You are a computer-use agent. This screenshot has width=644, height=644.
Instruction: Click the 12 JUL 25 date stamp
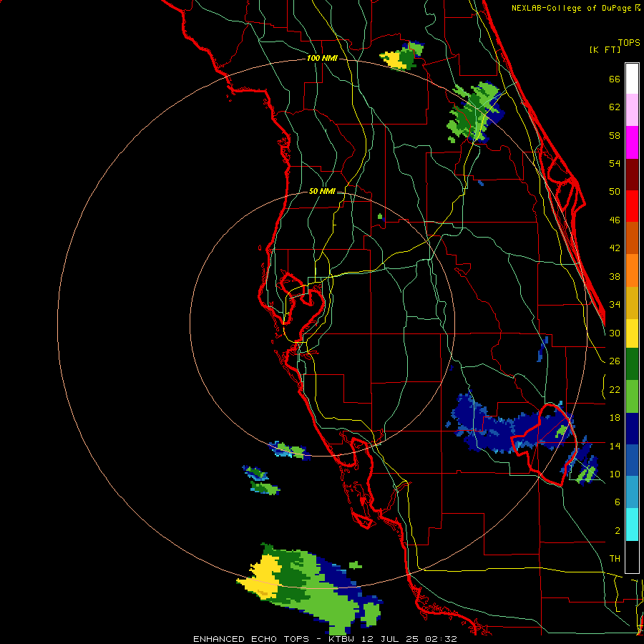tap(391, 639)
